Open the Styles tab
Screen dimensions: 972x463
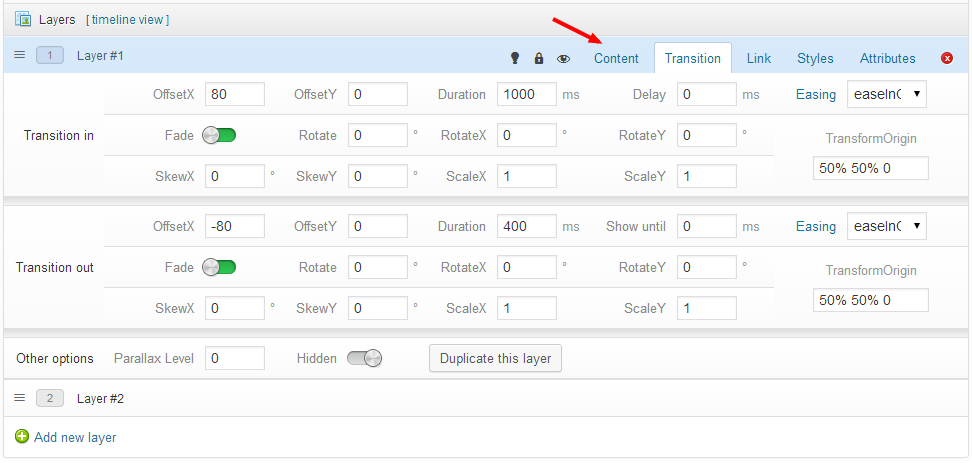[x=815, y=58]
